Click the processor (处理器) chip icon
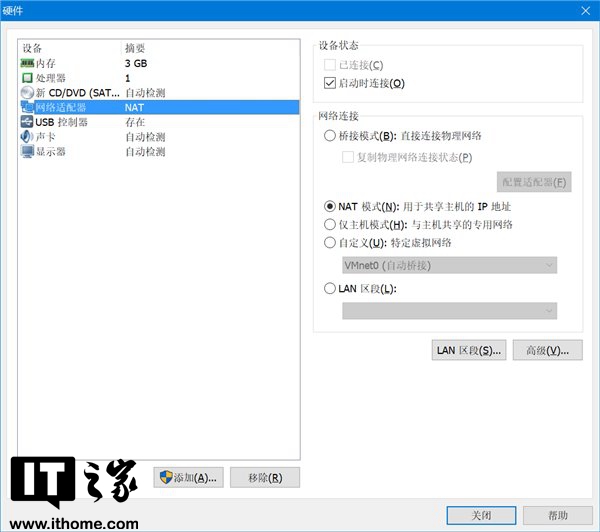The image size is (600, 532). [x=27, y=78]
